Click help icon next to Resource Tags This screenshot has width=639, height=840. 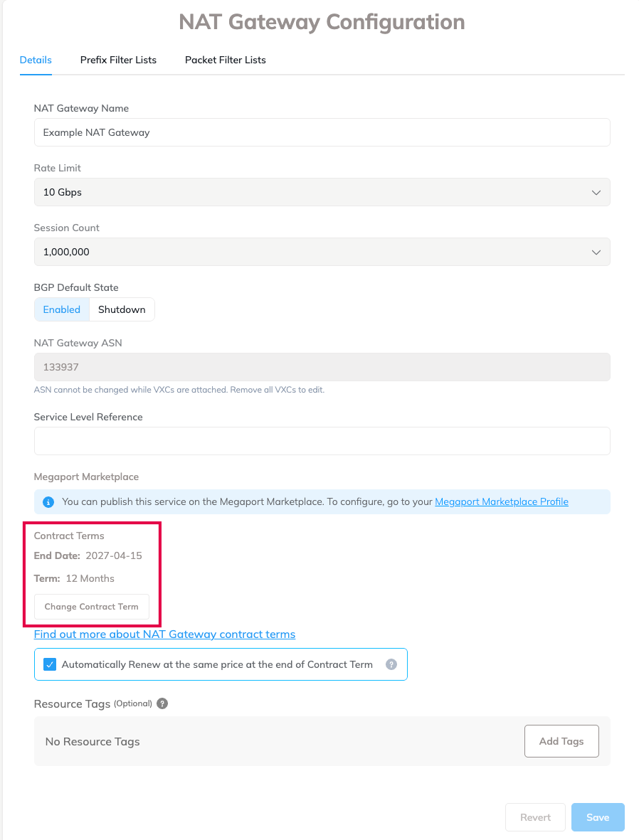point(162,703)
